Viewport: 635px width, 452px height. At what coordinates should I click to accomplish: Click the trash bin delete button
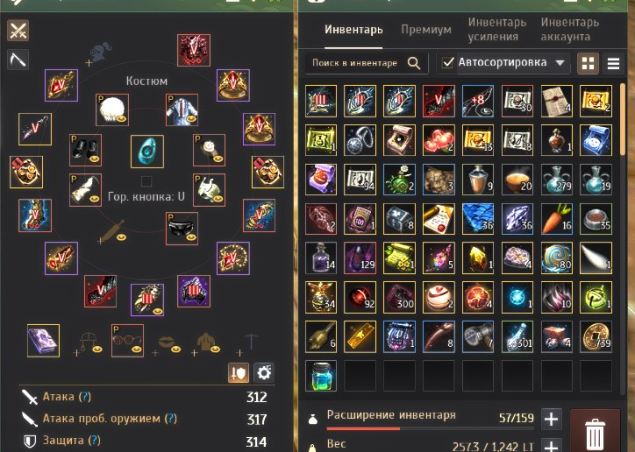(595, 432)
